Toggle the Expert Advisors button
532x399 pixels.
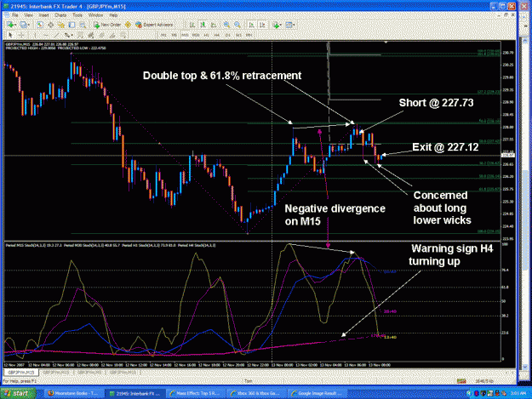[154, 25]
